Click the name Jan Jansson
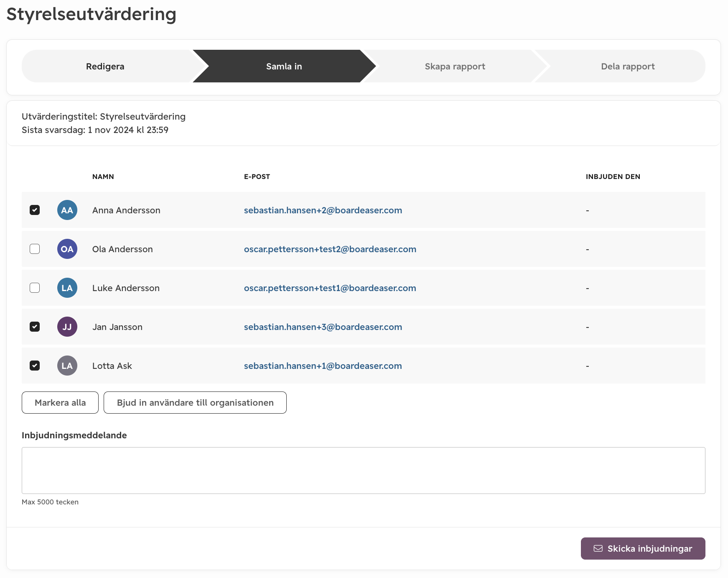The height and width of the screenshot is (578, 728). pyautogui.click(x=117, y=327)
